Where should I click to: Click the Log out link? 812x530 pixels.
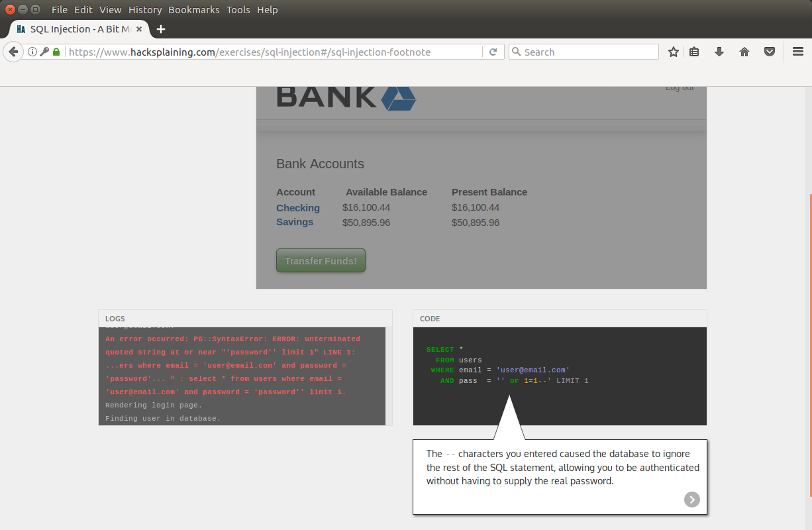[x=680, y=88]
